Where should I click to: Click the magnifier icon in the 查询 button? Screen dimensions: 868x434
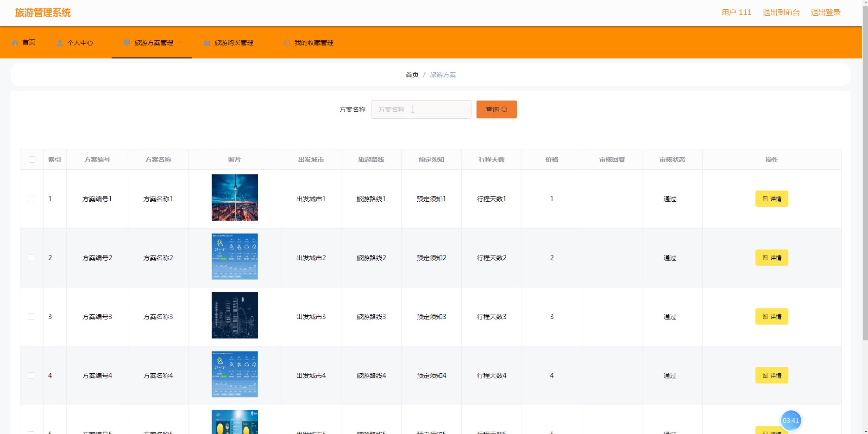[x=504, y=109]
